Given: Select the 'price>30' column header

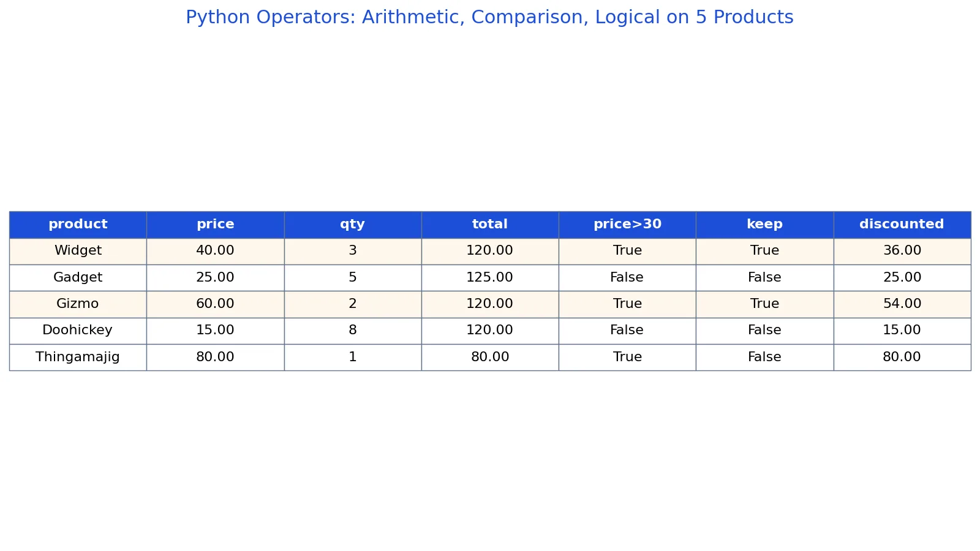Looking at the screenshot, I should (x=627, y=225).
